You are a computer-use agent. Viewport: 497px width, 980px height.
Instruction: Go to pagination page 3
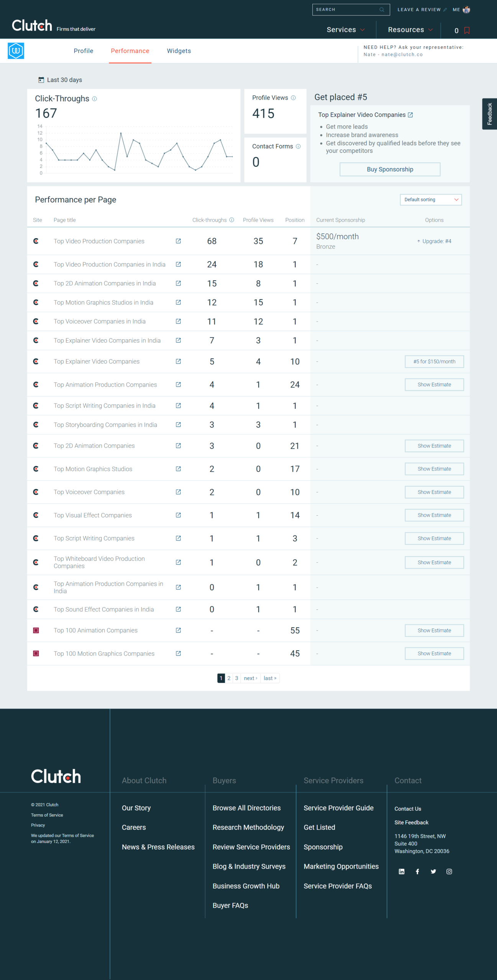point(236,678)
